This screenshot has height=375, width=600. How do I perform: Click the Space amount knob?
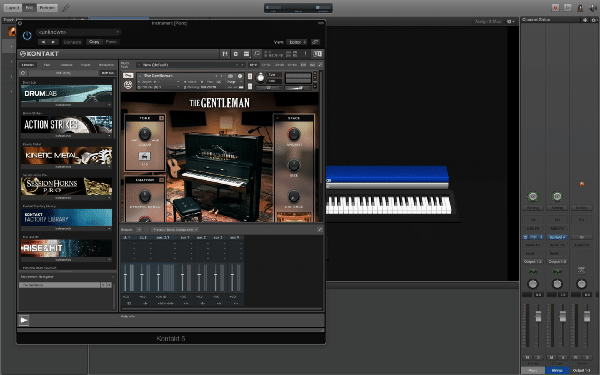coord(293,134)
